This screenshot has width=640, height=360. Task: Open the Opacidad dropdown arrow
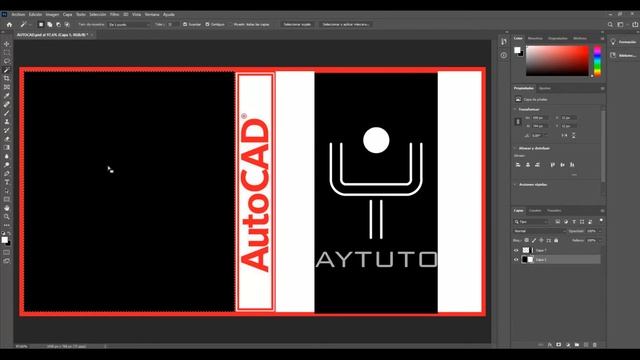600,231
